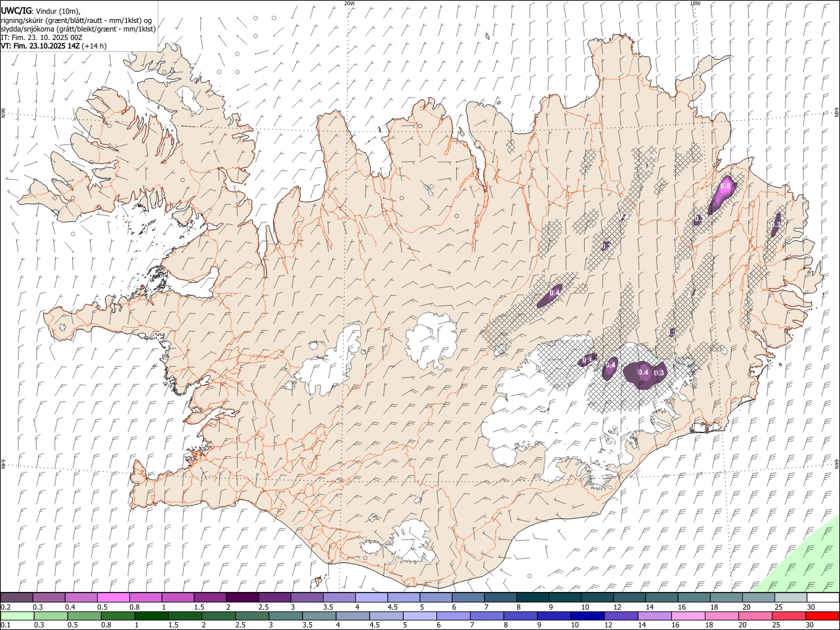Select the darkest purple top-row swatch starting at 2
The image size is (840, 630).
tap(241, 597)
